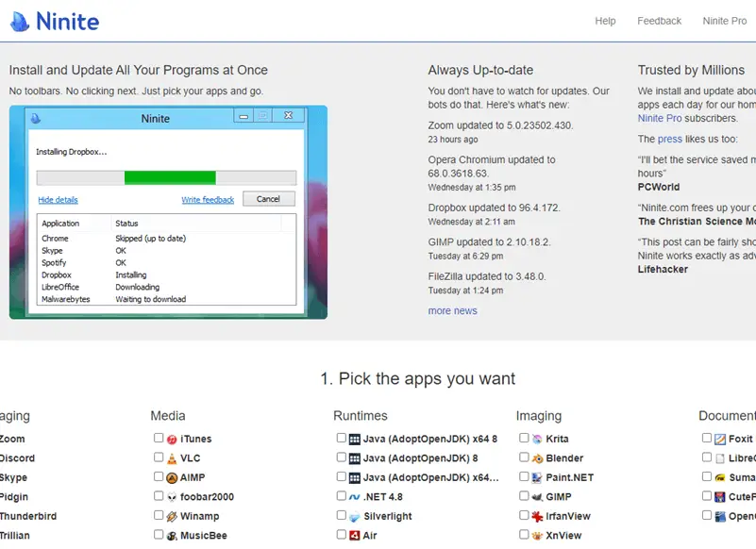The image size is (756, 549).
Task: Check the GIMP checkbox
Action: 524,495
